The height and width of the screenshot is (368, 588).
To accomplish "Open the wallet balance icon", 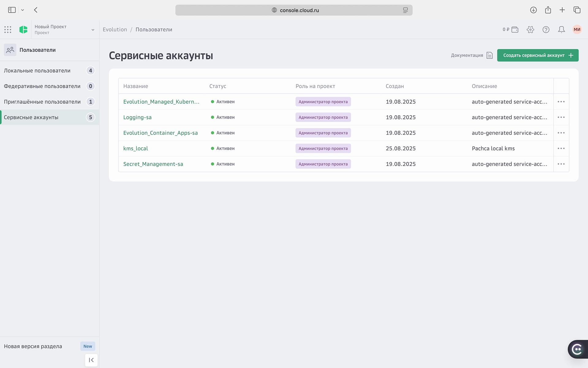I will [515, 30].
